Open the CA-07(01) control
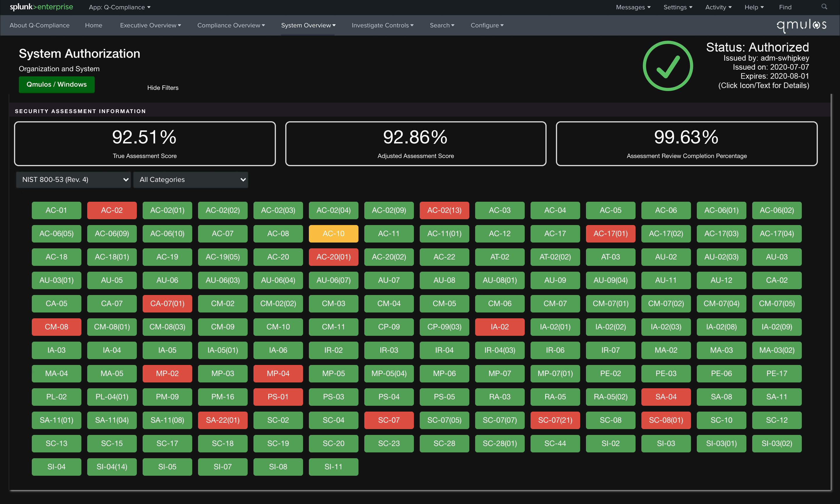840x504 pixels. point(167,304)
